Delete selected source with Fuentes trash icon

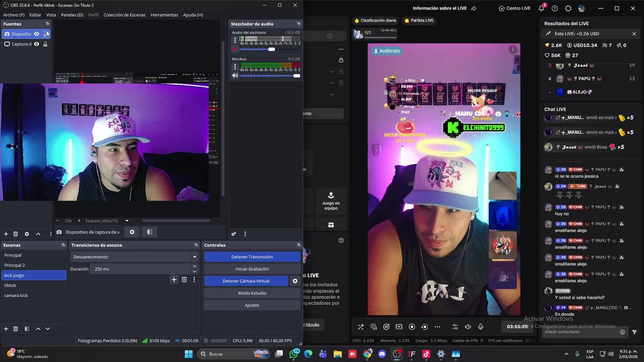pos(16,234)
